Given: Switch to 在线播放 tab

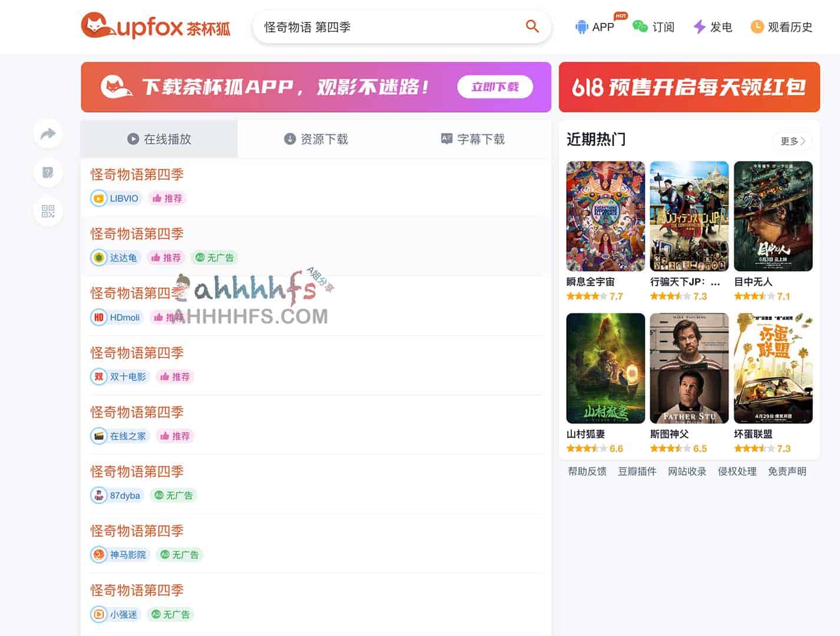Looking at the screenshot, I should point(159,139).
